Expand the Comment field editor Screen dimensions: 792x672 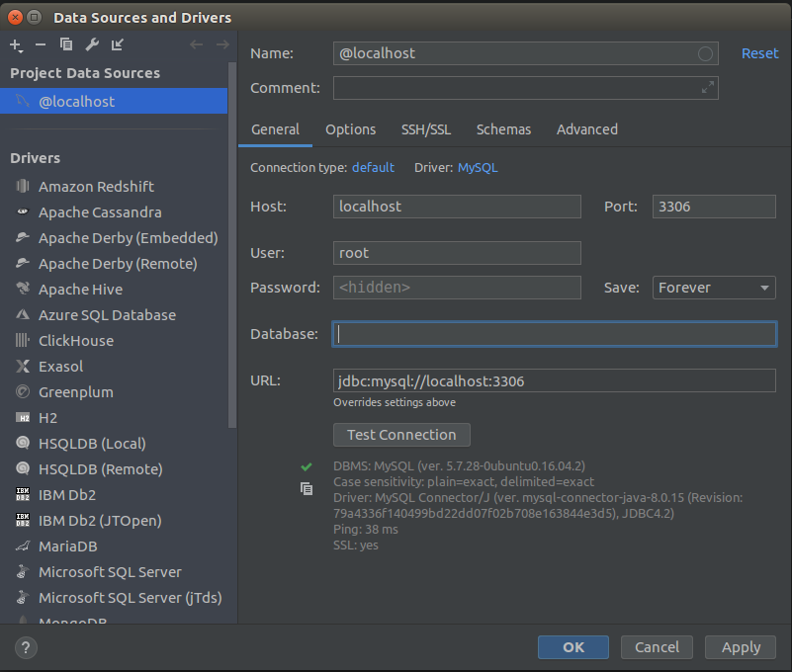[x=707, y=88]
